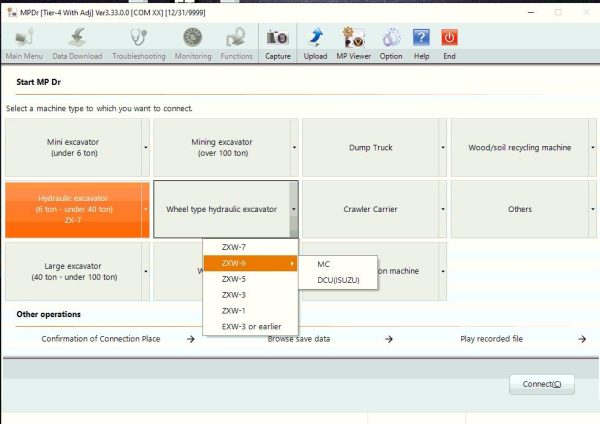Click arrow beside Browse save data
The width and height of the screenshot is (600, 424).
pos(389,339)
